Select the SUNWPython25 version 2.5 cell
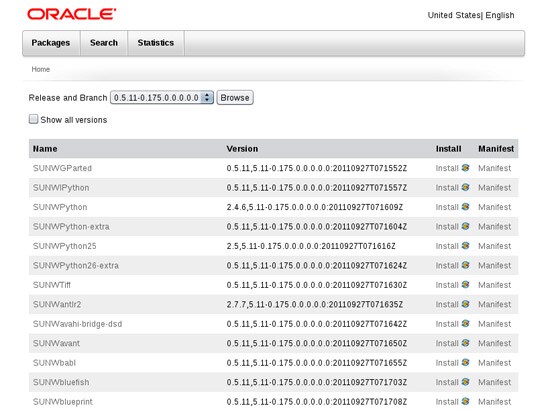The width and height of the screenshot is (552, 412). [x=311, y=246]
